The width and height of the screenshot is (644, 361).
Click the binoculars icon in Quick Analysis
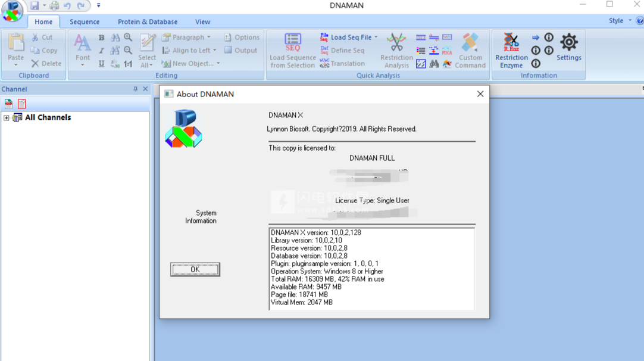tap(434, 64)
